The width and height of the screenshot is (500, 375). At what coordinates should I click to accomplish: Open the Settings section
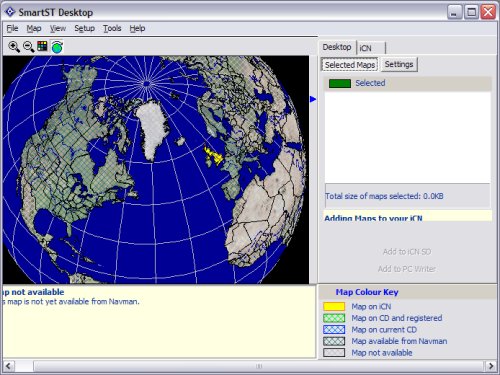[x=399, y=64]
